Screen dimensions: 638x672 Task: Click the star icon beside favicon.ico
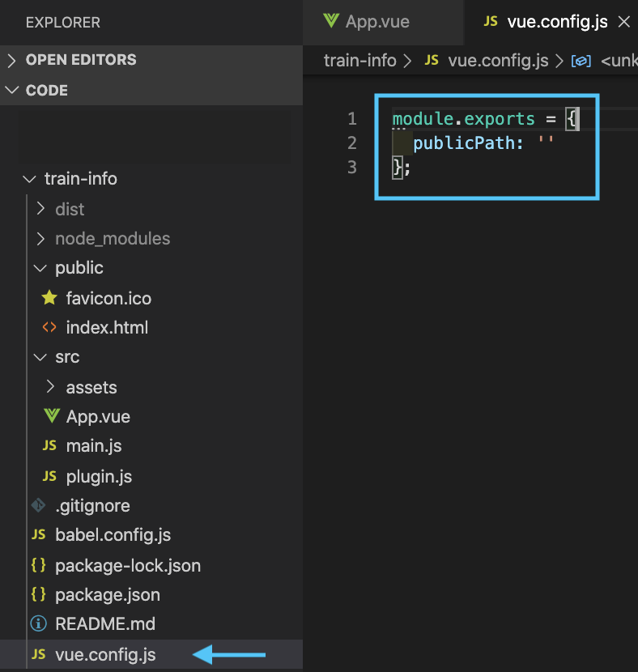[49, 298]
